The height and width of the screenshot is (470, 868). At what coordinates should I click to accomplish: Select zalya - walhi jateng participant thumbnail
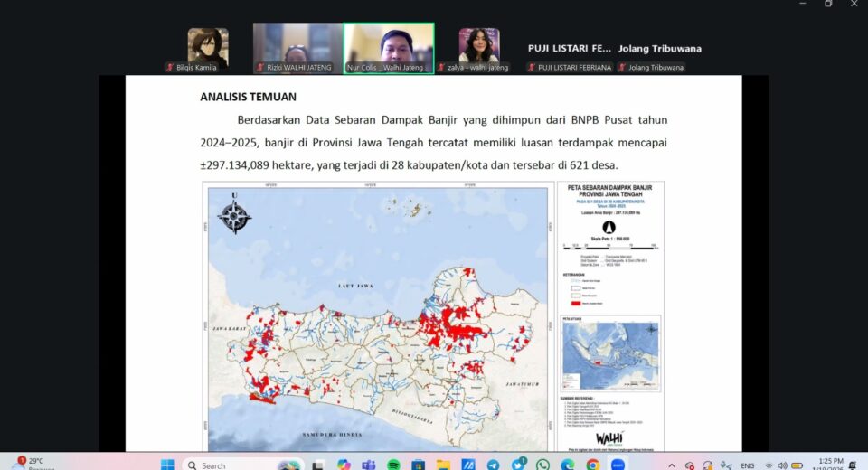pyautogui.click(x=479, y=47)
